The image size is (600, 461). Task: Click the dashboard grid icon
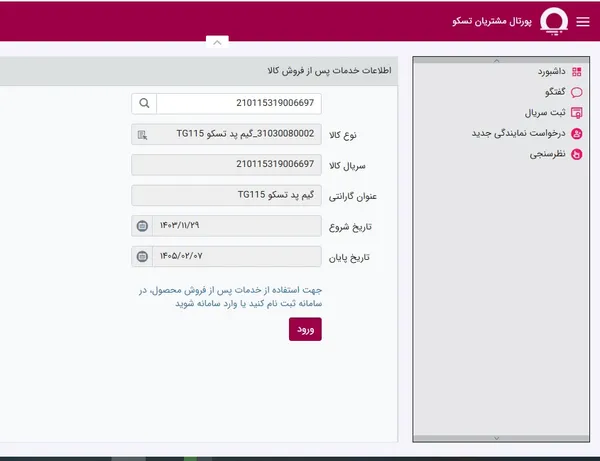click(x=577, y=72)
